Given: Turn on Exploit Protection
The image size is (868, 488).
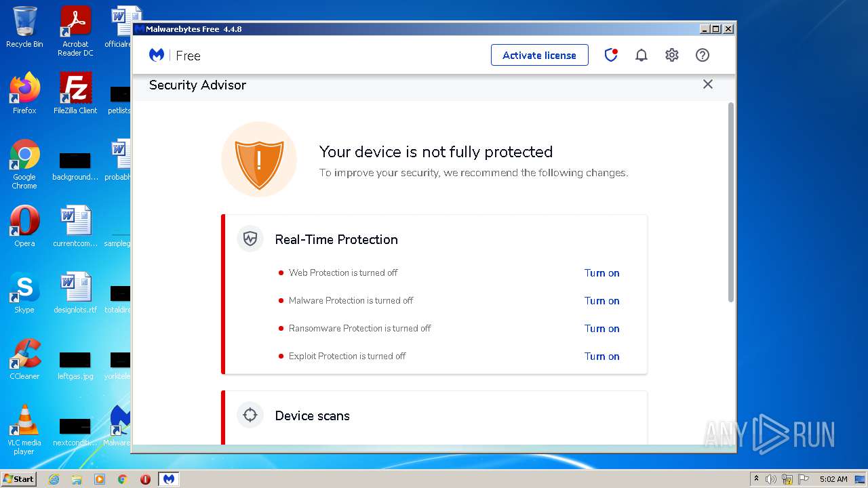Looking at the screenshot, I should (602, 357).
